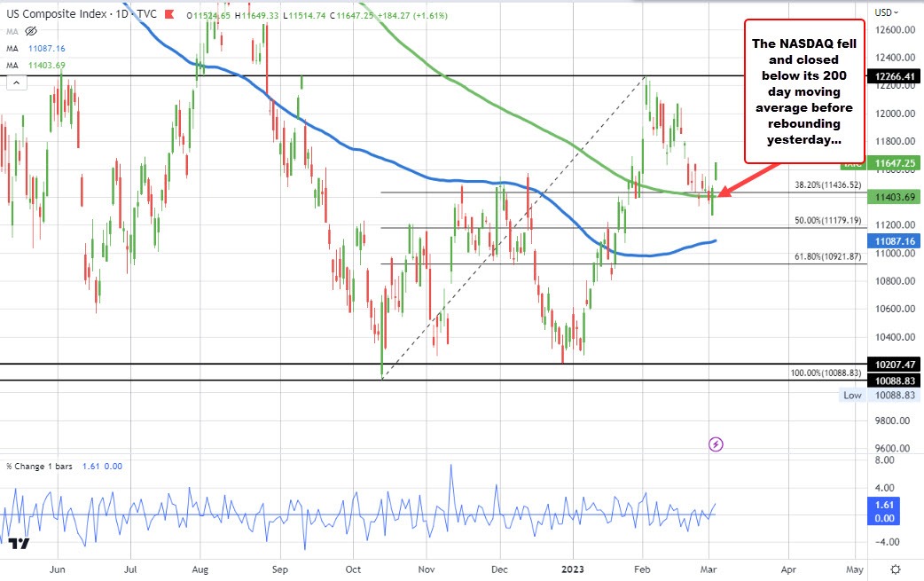
Task: Click the Jun label on the time axis
Action: tap(57, 569)
